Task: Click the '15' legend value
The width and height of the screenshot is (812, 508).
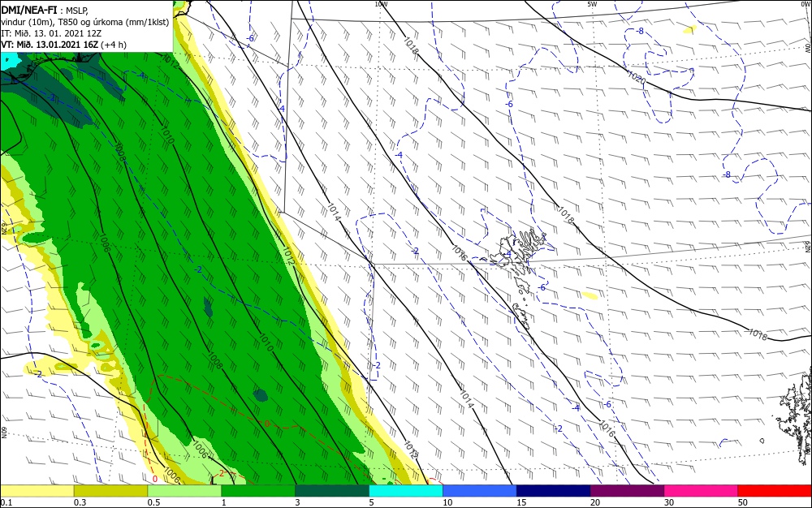Action: pos(521,502)
